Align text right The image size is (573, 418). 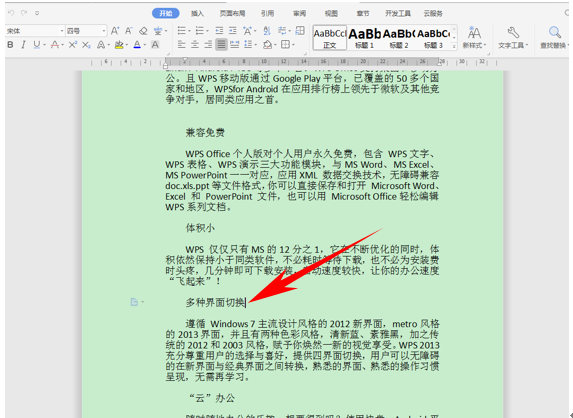208,45
